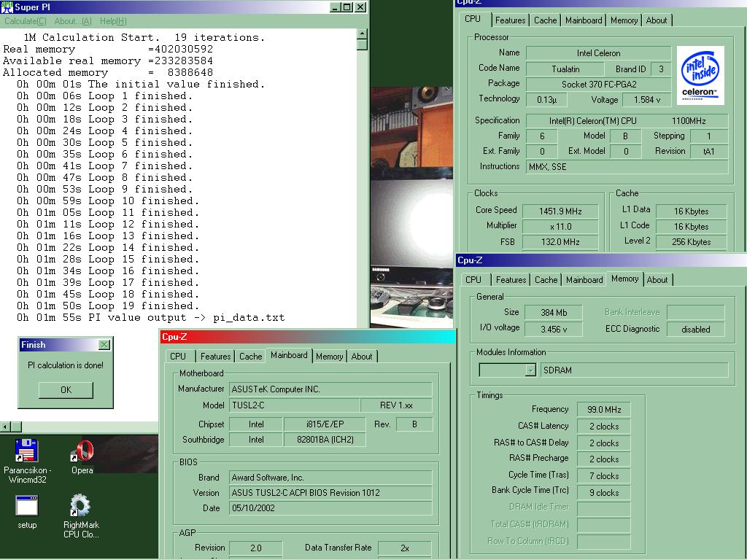Click the Core Speed value 1451.9 MHz
Viewport: 747px width, 560px height.
pos(560,211)
